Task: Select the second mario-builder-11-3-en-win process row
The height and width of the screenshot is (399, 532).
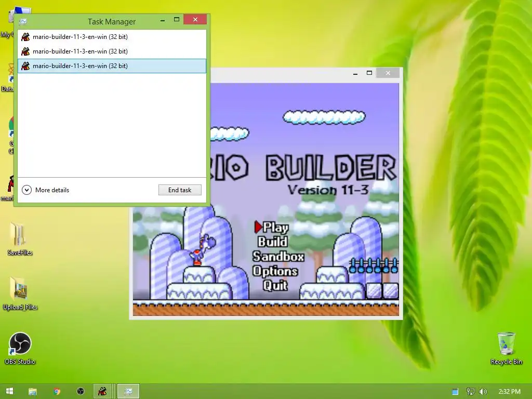Action: point(112,51)
